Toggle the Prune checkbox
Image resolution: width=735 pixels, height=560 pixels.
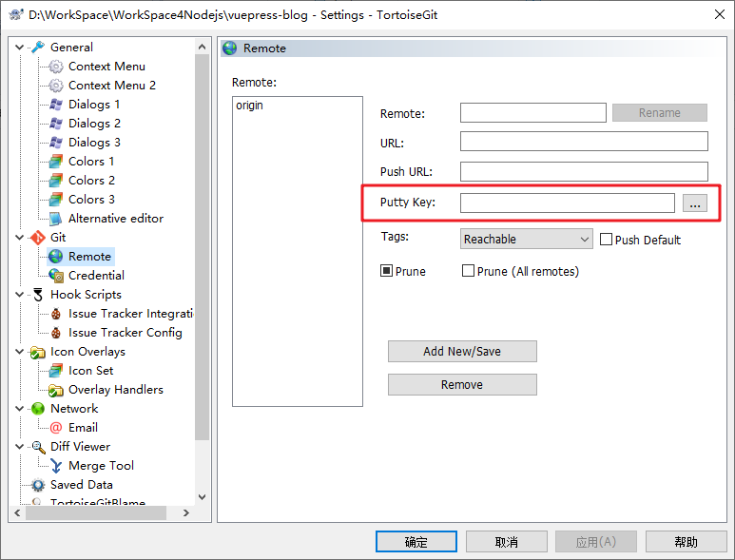[x=386, y=271]
